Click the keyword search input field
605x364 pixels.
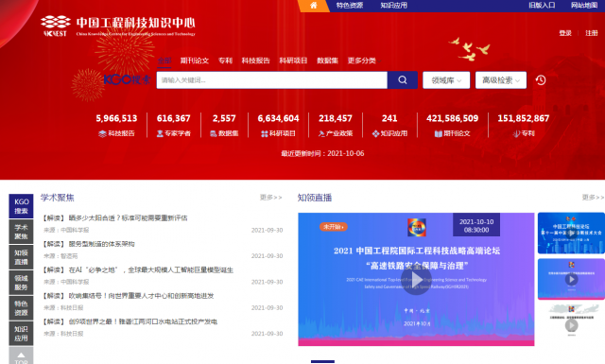pyautogui.click(x=272, y=80)
